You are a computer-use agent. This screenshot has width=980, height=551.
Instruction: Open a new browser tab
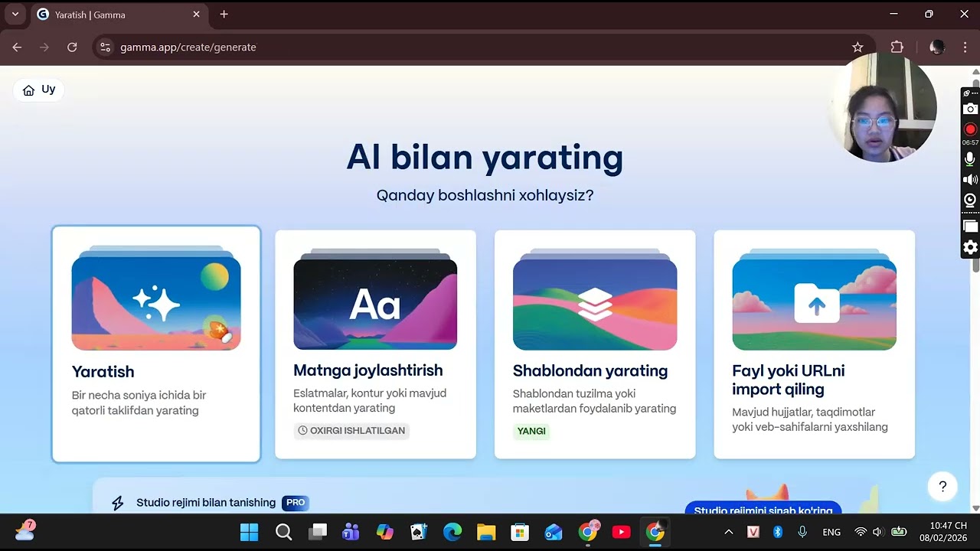224,14
